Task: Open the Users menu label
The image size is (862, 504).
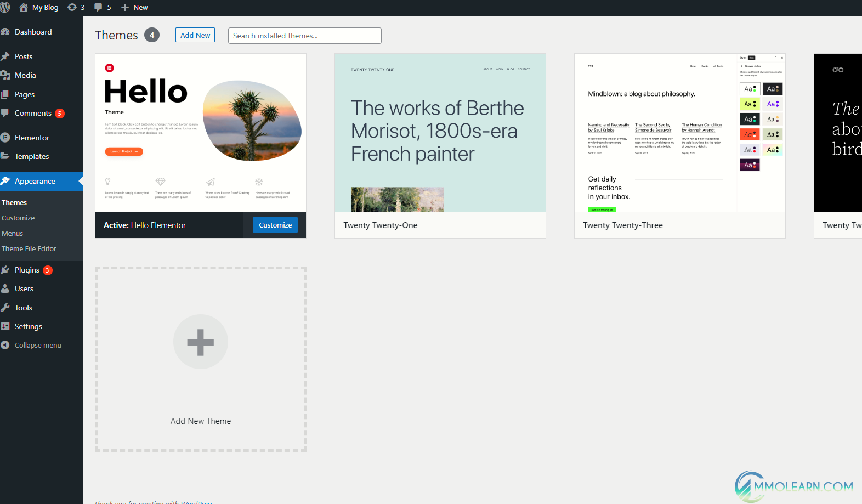Action: (24, 288)
